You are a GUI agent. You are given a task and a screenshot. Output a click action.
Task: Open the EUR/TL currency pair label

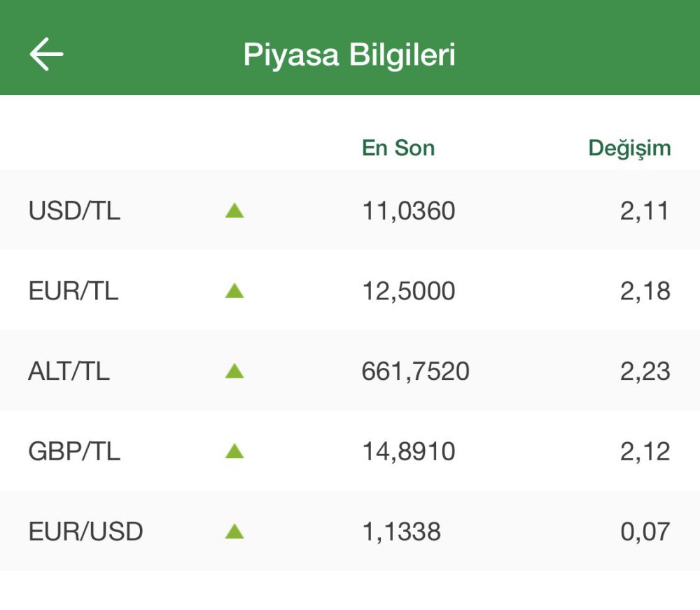coord(73,291)
